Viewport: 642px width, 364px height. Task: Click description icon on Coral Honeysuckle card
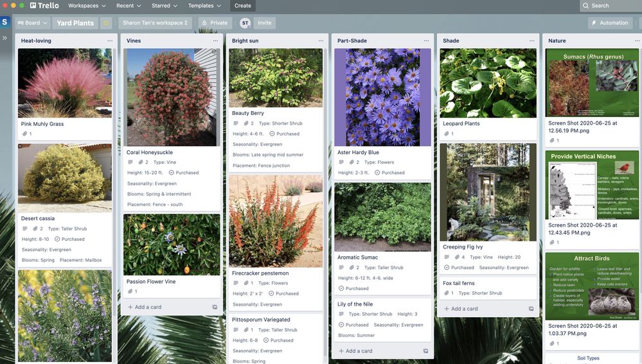[x=130, y=162]
